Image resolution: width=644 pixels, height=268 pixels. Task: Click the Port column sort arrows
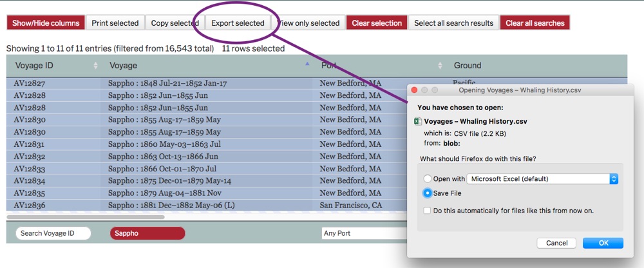(440, 66)
